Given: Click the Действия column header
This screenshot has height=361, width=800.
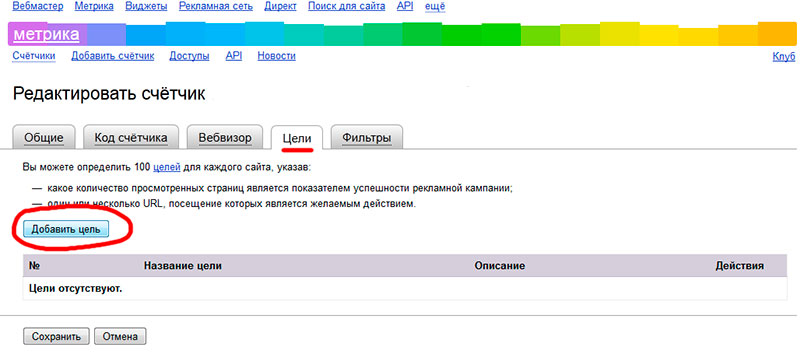Looking at the screenshot, I should (x=740, y=266).
